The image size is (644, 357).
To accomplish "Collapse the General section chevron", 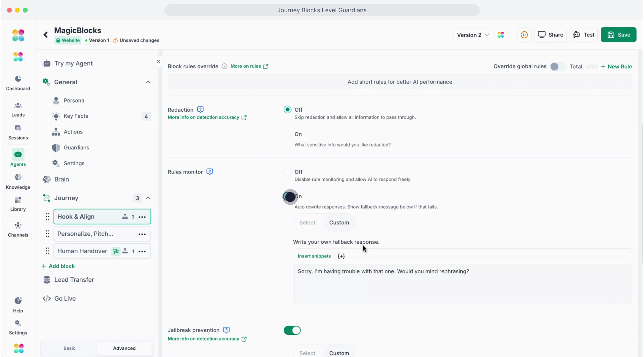I will point(148,82).
